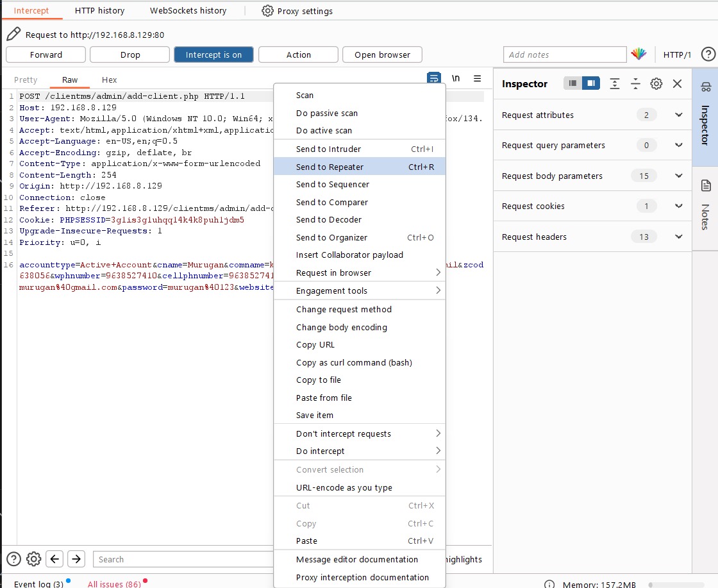
Task: Click the memory usage progress bar
Action: coord(677,585)
